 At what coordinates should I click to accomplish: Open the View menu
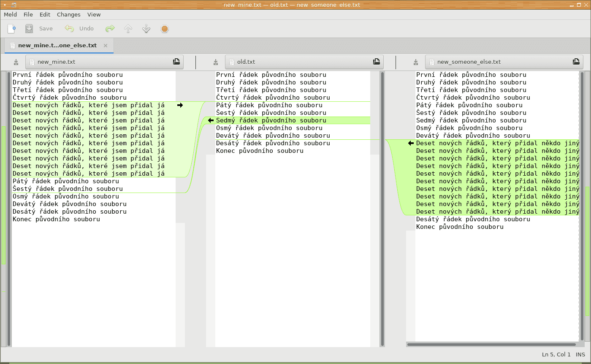click(94, 14)
